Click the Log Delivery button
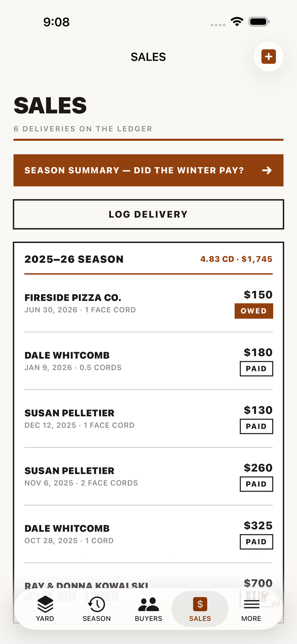The width and height of the screenshot is (297, 644). 148,214
